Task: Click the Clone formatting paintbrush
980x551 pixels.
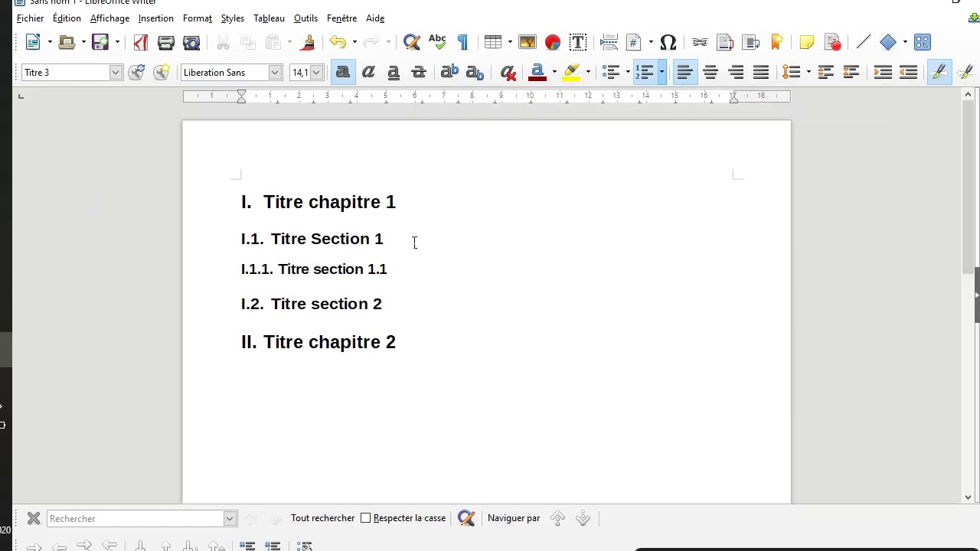Action: [308, 43]
